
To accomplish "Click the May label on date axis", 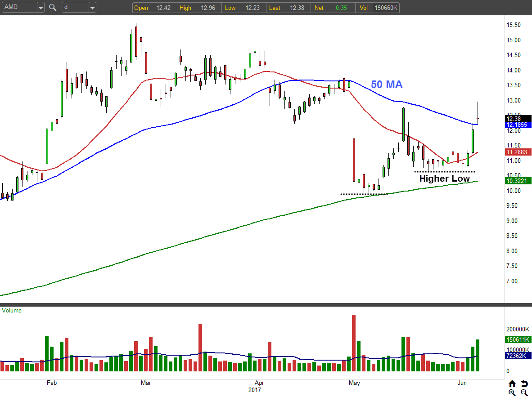I will coord(354,383).
